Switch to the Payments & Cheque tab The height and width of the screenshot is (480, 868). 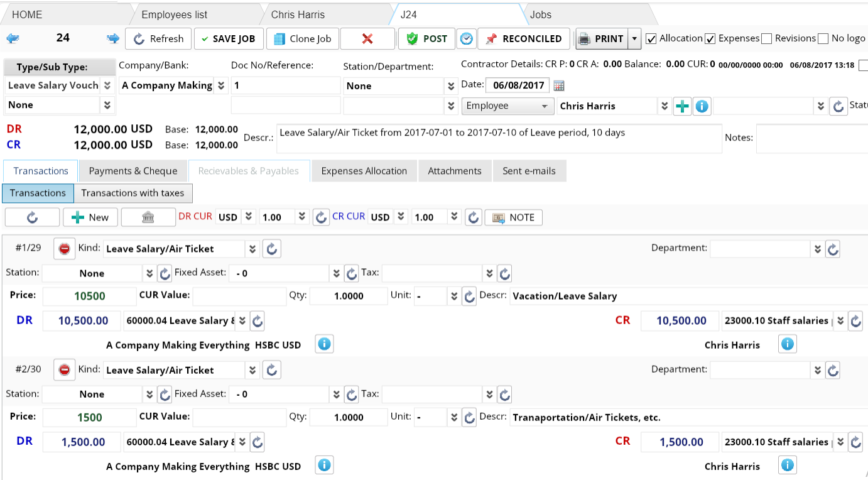(133, 171)
